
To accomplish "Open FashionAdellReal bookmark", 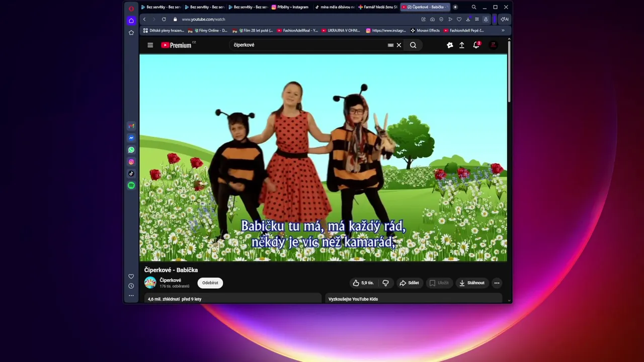I will click(x=297, y=30).
